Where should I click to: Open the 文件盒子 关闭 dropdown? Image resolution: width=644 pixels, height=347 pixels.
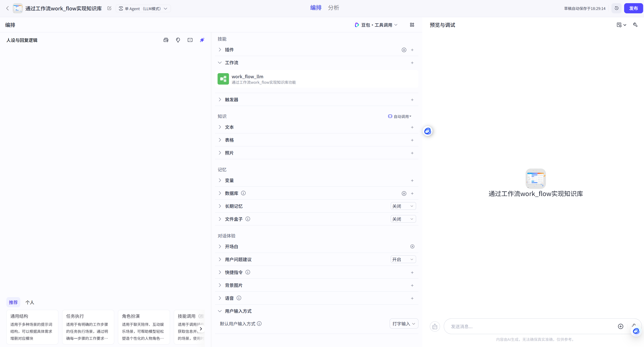coord(403,219)
